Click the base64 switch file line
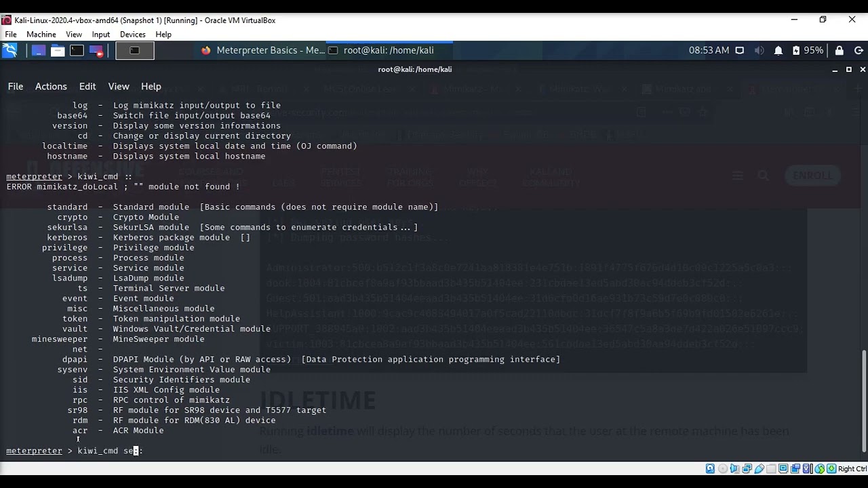The width and height of the screenshot is (868, 488). pos(163,115)
